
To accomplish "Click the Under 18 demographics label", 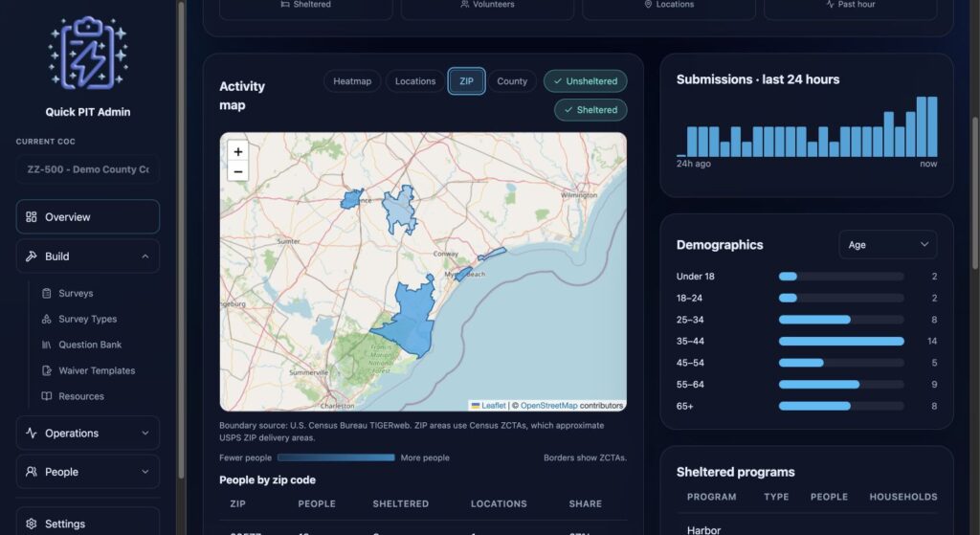I will coord(695,277).
